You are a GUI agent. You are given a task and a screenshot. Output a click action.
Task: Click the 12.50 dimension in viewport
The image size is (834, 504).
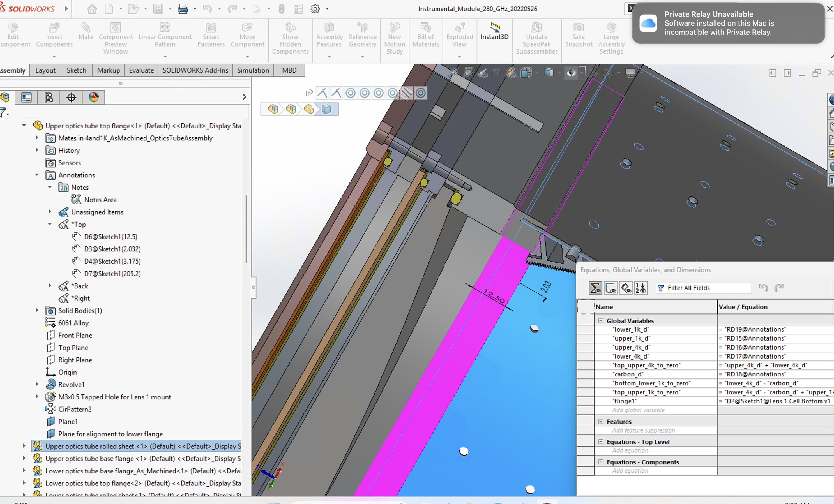coord(494,296)
